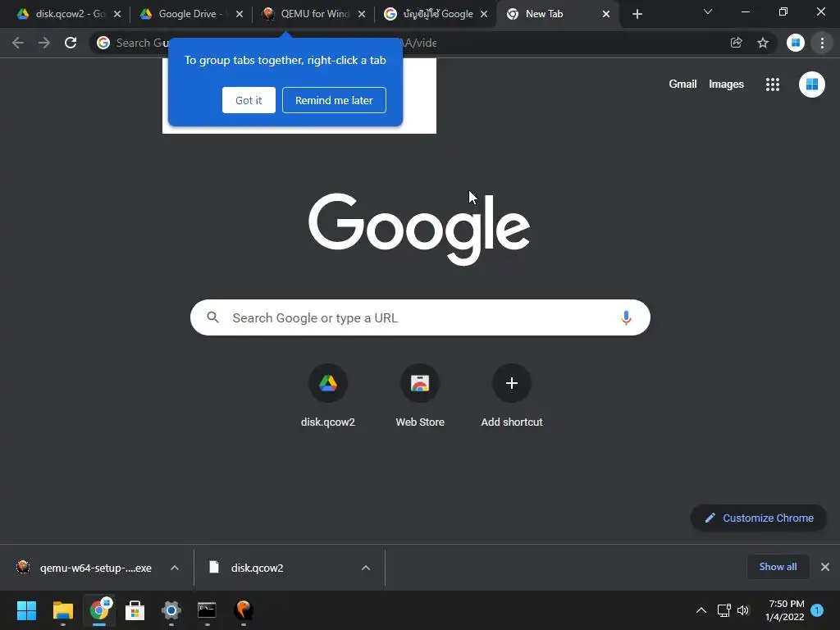840x630 pixels.
Task: Click the Google search box
Action: pos(421,317)
